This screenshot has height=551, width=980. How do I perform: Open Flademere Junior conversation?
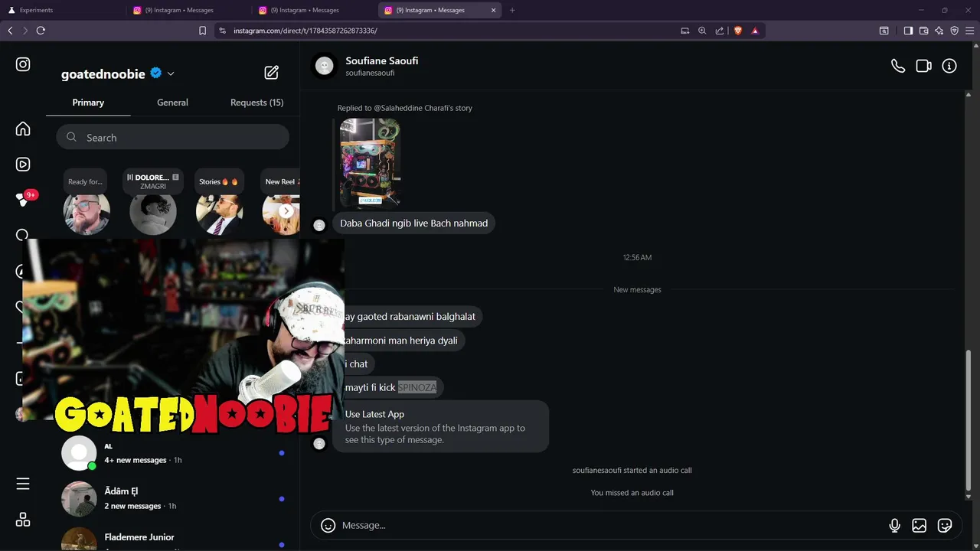pyautogui.click(x=172, y=539)
